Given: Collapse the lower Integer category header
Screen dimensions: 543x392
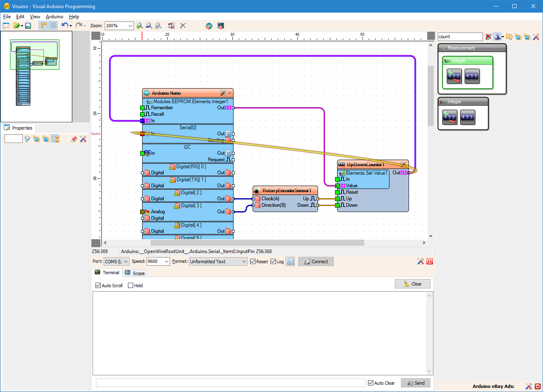Looking at the screenshot, I should click(x=463, y=102).
